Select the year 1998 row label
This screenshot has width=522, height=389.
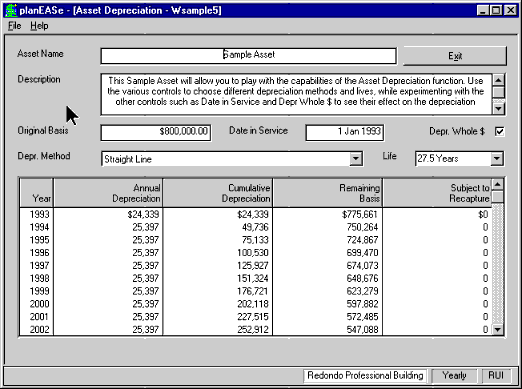39,278
